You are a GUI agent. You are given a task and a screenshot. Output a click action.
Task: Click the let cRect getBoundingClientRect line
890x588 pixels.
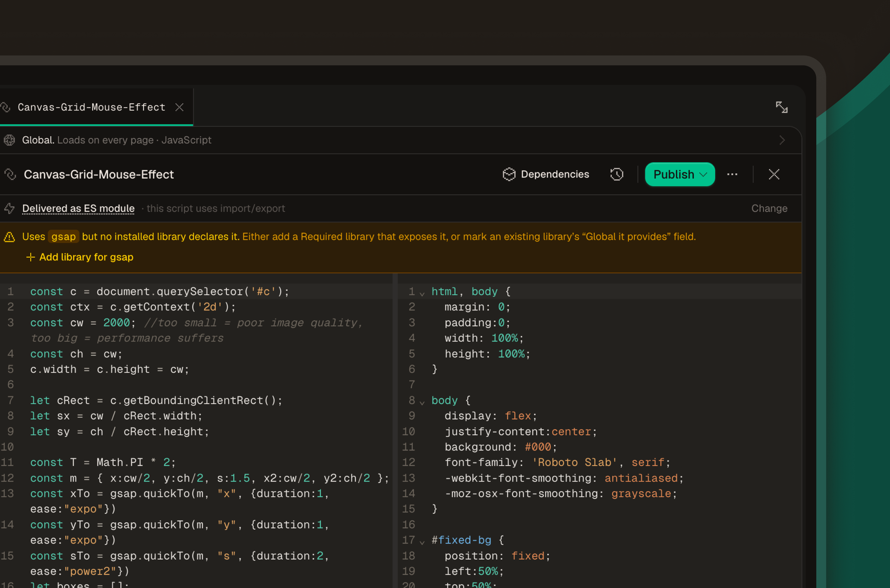coord(156,400)
